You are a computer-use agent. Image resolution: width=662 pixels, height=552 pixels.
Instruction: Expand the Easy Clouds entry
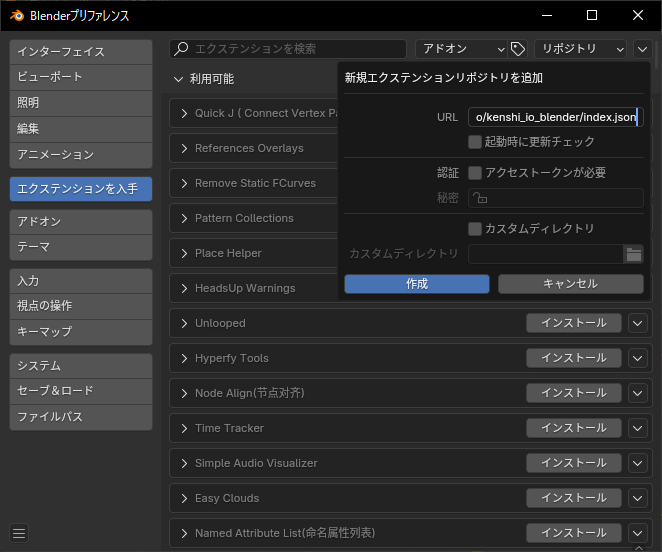coord(184,499)
